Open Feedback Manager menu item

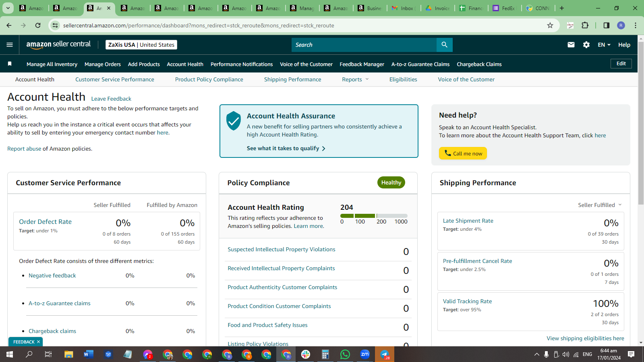click(x=362, y=64)
